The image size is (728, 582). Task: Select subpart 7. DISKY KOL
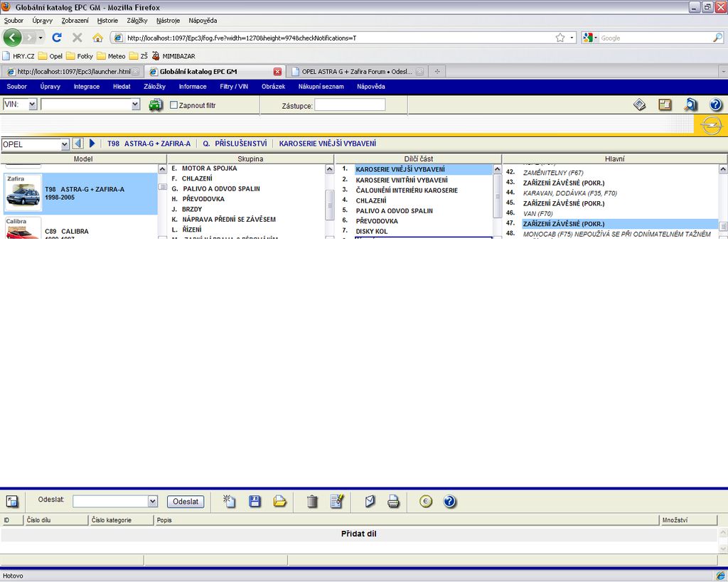(x=371, y=231)
